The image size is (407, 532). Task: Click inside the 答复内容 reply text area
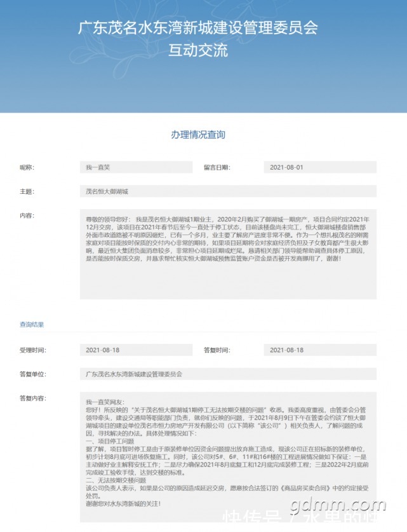tap(228, 457)
